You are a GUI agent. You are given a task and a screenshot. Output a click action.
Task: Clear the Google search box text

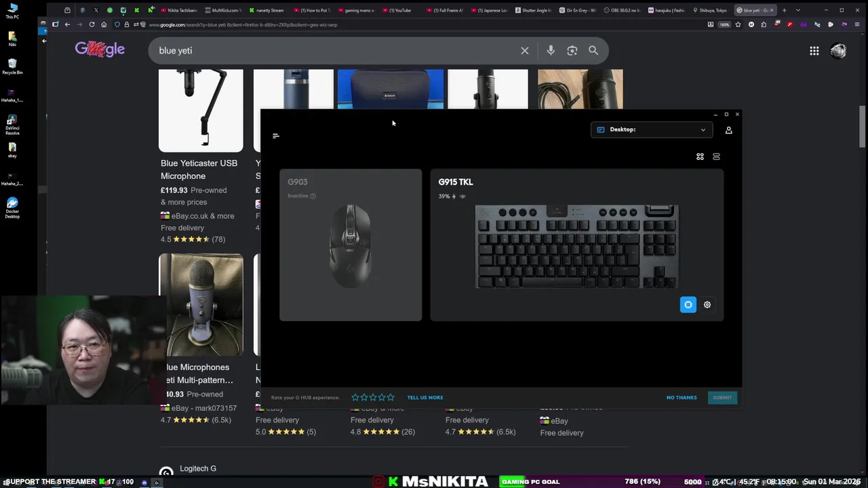coord(525,51)
